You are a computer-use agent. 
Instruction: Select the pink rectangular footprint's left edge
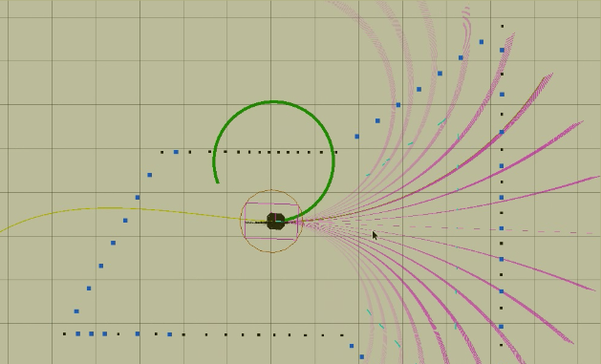[245, 222]
